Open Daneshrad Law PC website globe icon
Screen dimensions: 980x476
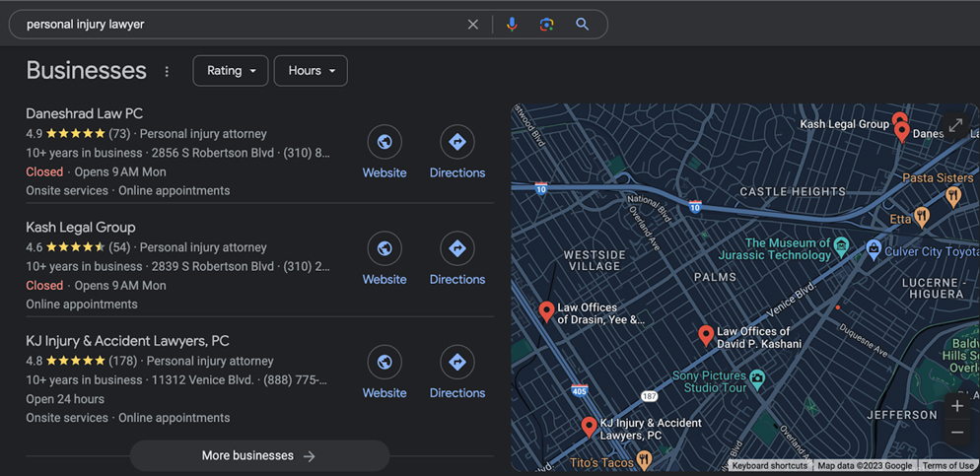(x=385, y=142)
